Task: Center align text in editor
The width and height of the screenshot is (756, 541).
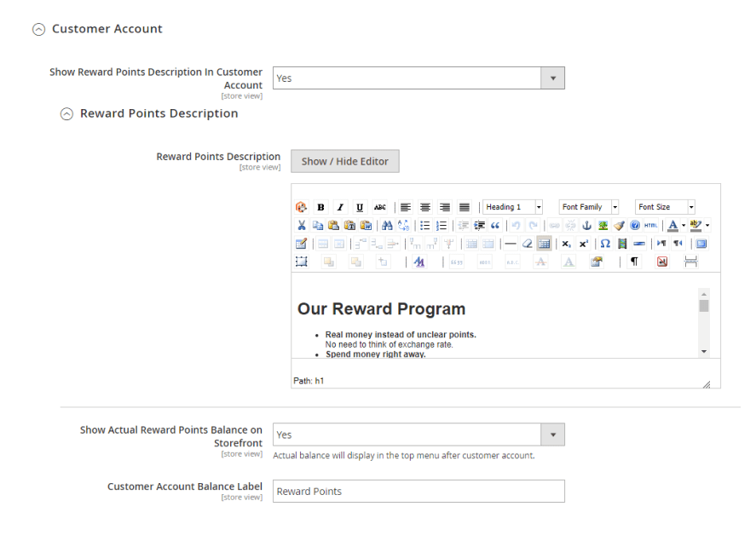Action: tap(425, 207)
